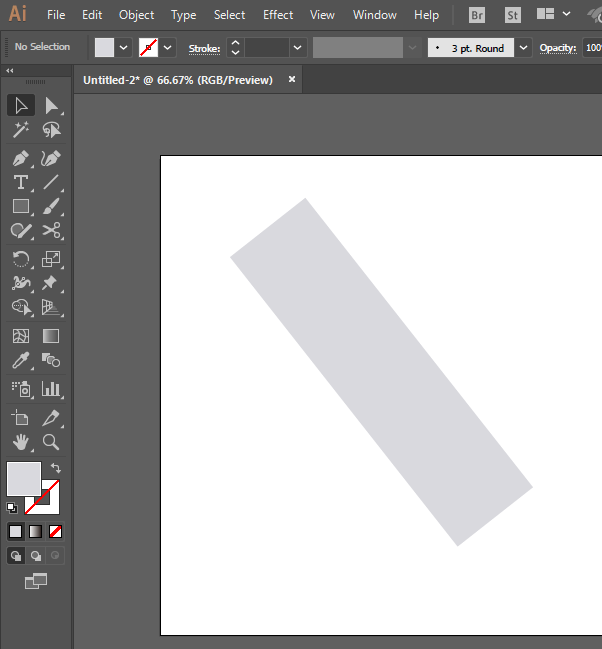Select the Eyedropper tool
The width and height of the screenshot is (602, 649).
pos(20,360)
